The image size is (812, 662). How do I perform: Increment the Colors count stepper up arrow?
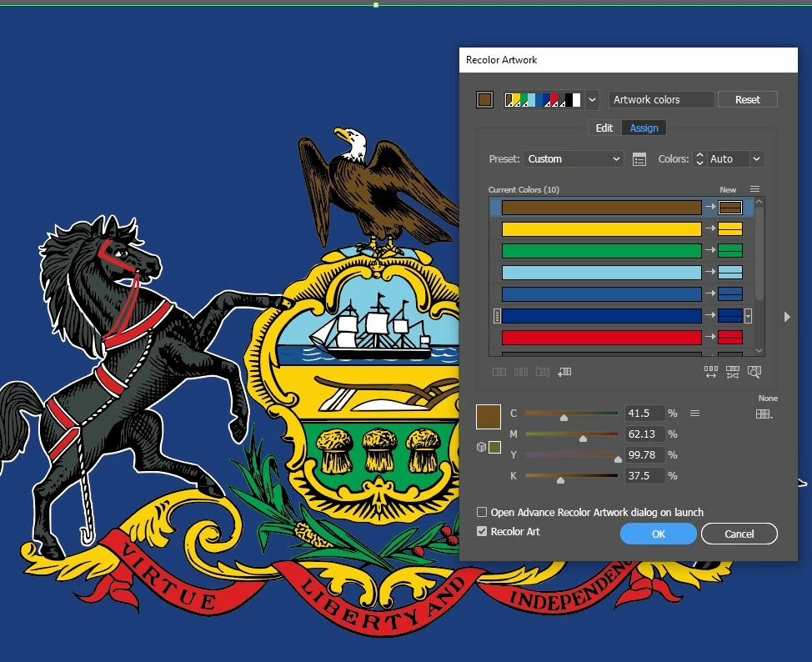[699, 155]
